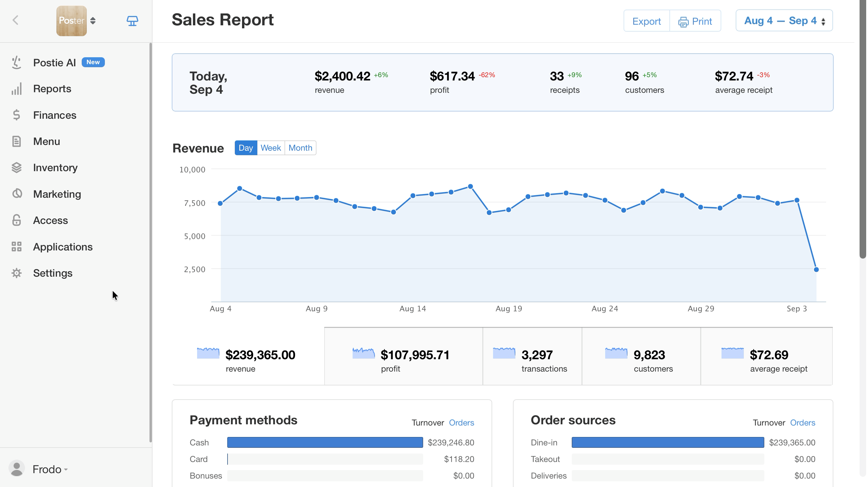Image resolution: width=868 pixels, height=487 pixels.
Task: Open the Menu section in the sidebar
Action: pyautogui.click(x=46, y=141)
